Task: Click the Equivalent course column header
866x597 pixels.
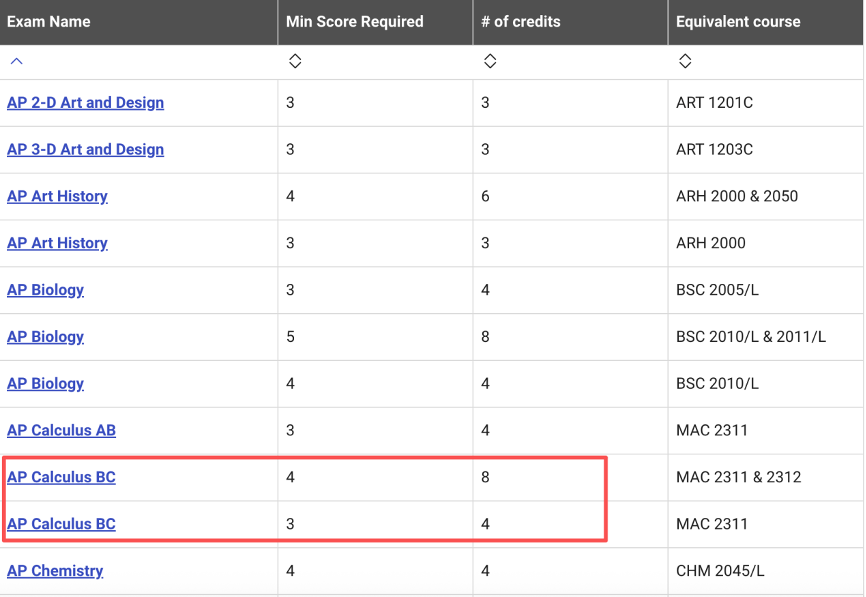Action: (738, 21)
